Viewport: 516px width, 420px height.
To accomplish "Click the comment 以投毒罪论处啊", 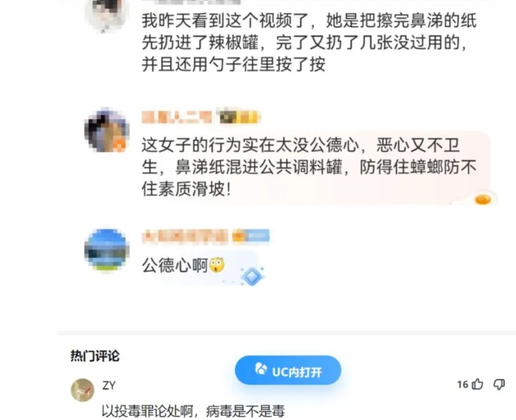I will coord(193,411).
